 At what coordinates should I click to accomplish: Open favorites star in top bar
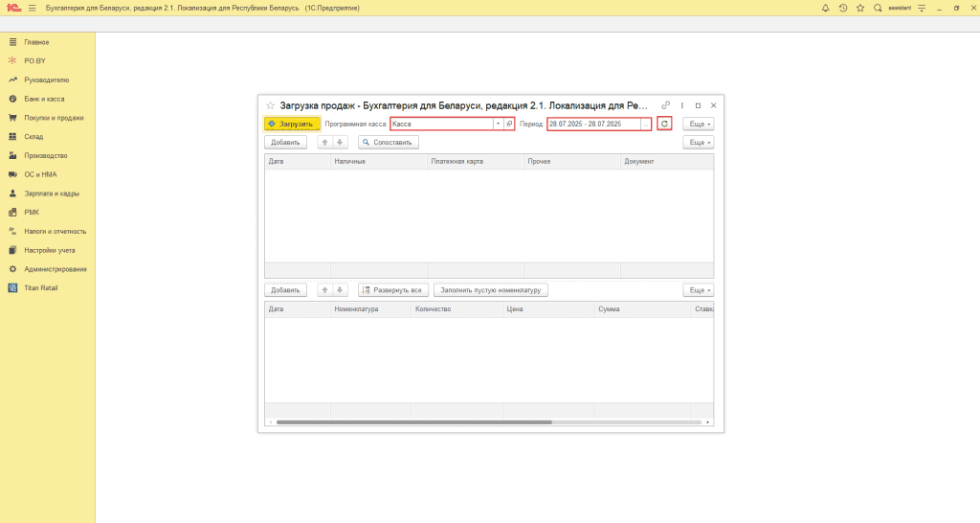[860, 8]
